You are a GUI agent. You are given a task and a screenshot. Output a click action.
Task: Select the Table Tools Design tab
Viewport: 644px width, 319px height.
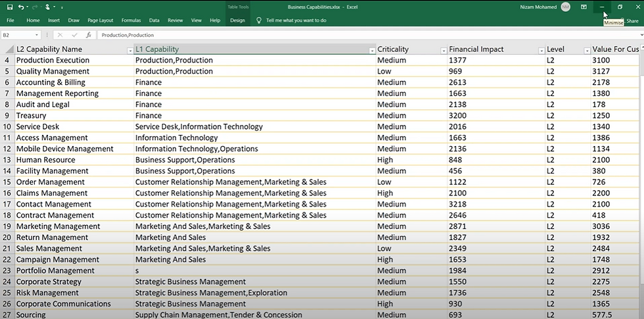pyautogui.click(x=237, y=20)
